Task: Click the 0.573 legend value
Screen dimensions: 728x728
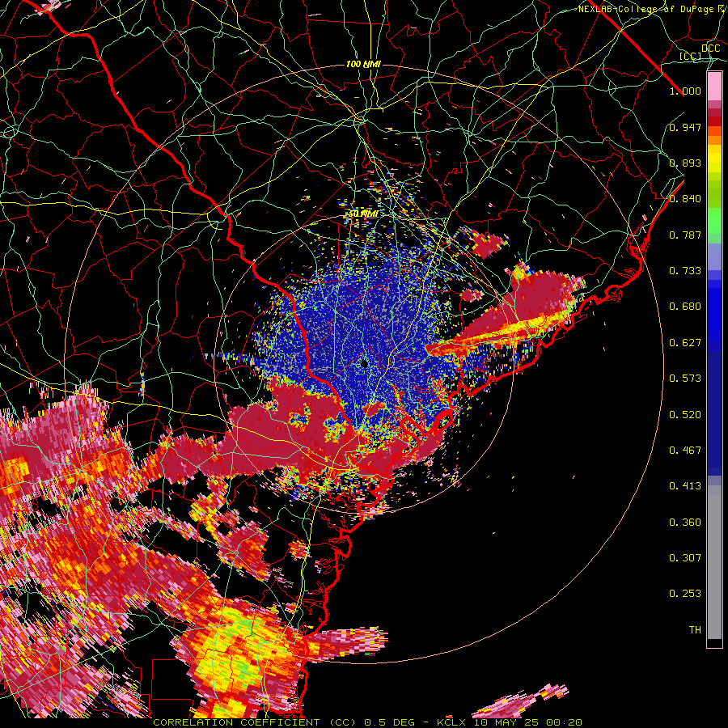Action: point(685,379)
